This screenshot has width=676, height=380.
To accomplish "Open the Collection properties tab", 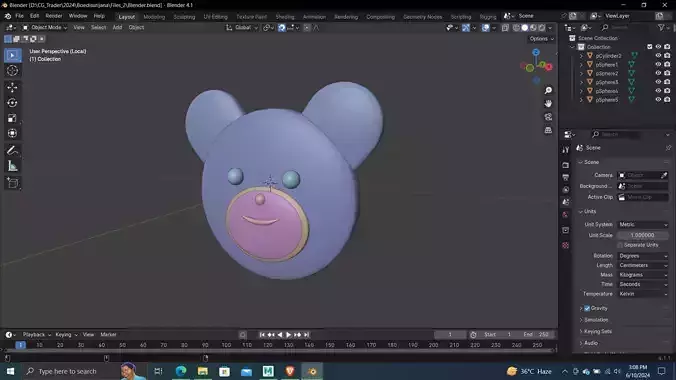I will point(566,230).
